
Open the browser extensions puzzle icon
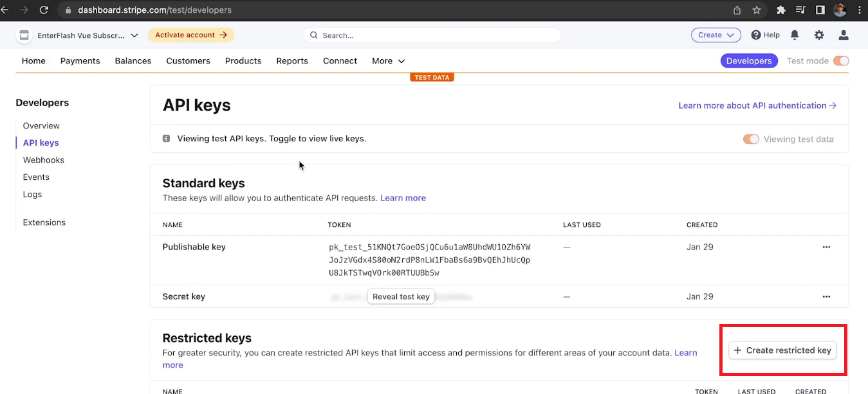click(781, 10)
